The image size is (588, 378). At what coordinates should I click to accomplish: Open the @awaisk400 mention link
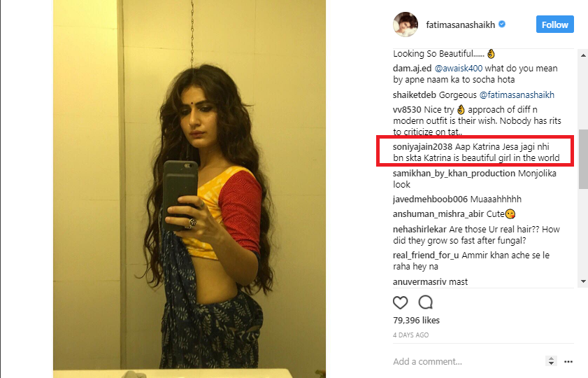click(458, 69)
